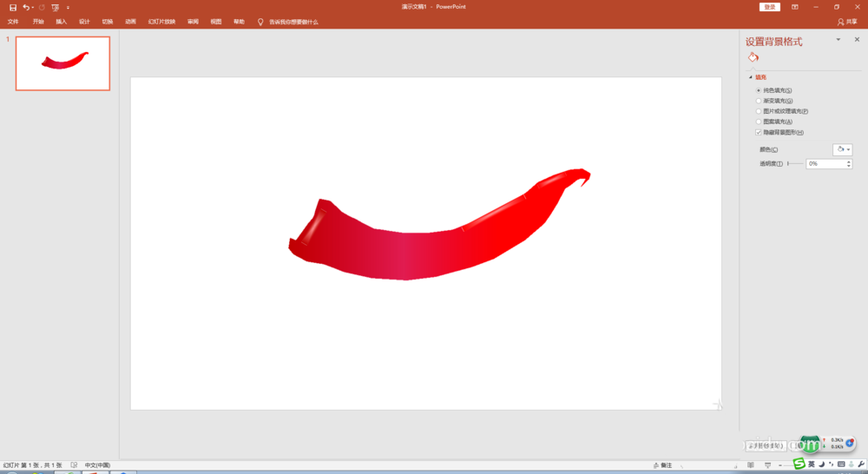Toggle 隐藏背景图形 checkbox
Image resolution: width=868 pixels, height=474 pixels.
(x=759, y=132)
